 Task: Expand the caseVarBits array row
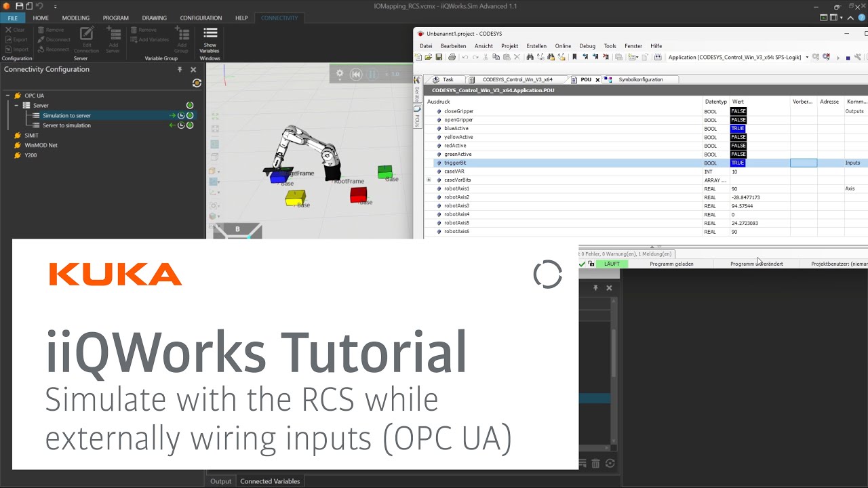[x=429, y=180]
